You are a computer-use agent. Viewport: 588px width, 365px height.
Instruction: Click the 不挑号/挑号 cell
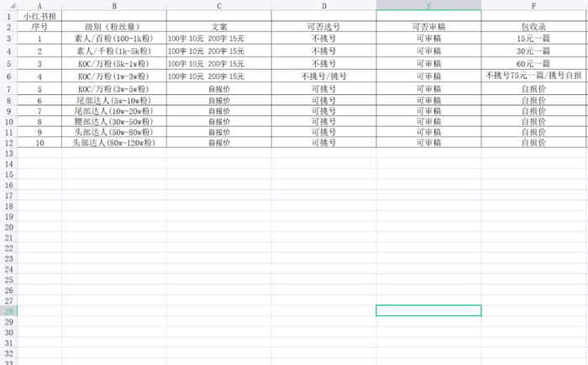point(324,77)
